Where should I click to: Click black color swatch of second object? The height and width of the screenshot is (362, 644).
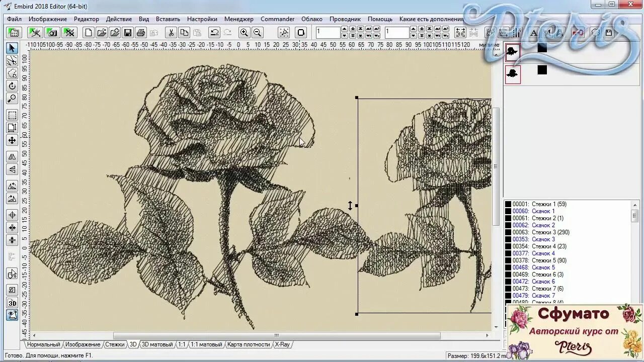[x=542, y=70]
